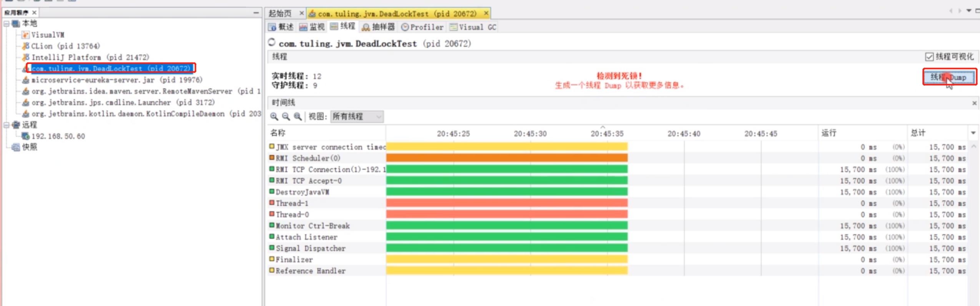Image resolution: width=980 pixels, height=306 pixels.
Task: Close the 应用程序 applications panel tab
Action: [x=34, y=13]
